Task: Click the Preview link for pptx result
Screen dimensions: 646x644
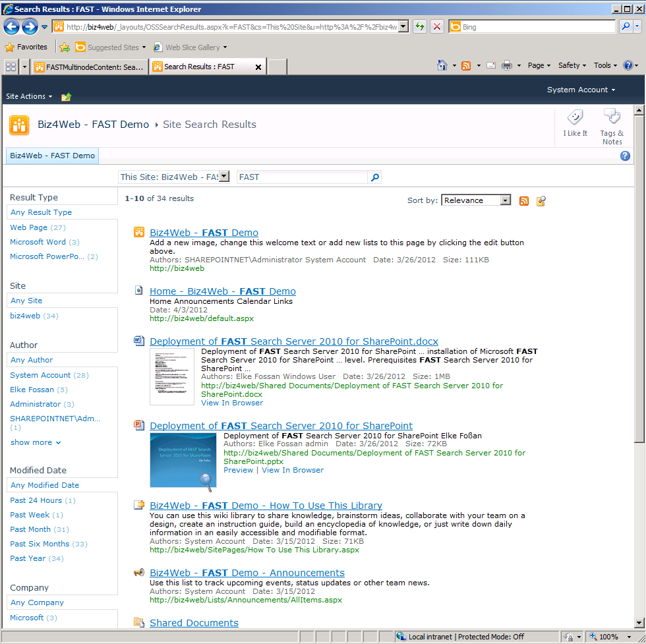Action: [238, 470]
